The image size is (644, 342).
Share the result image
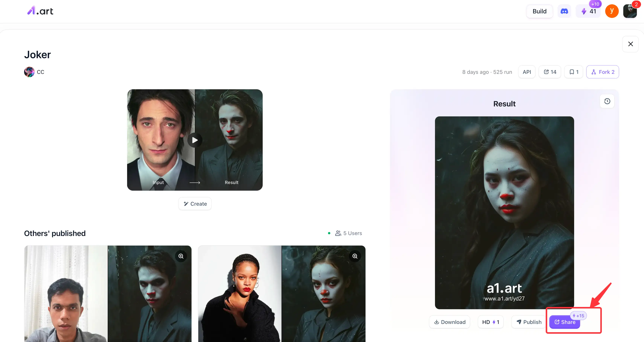coord(565,322)
